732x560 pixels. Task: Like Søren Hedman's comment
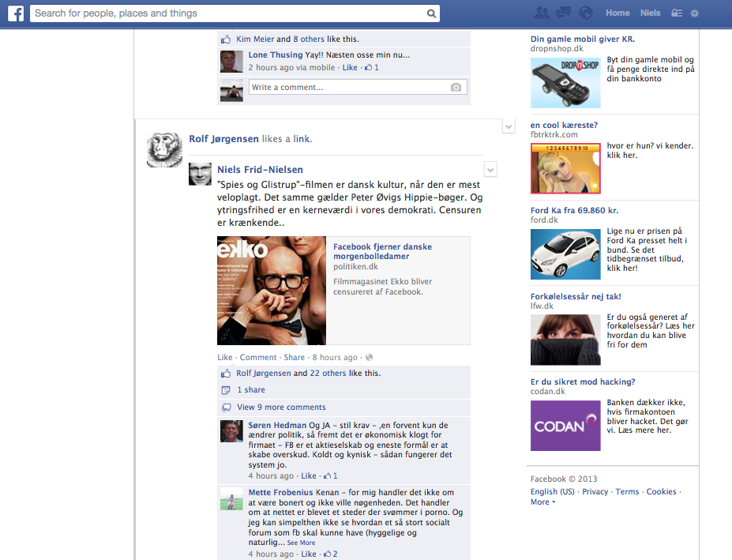click(309, 476)
